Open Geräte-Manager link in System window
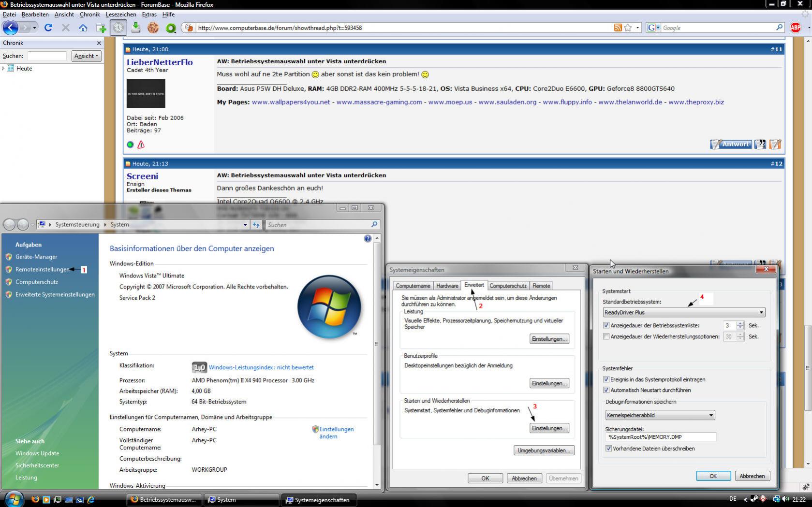Image resolution: width=812 pixels, height=507 pixels. [x=36, y=257]
